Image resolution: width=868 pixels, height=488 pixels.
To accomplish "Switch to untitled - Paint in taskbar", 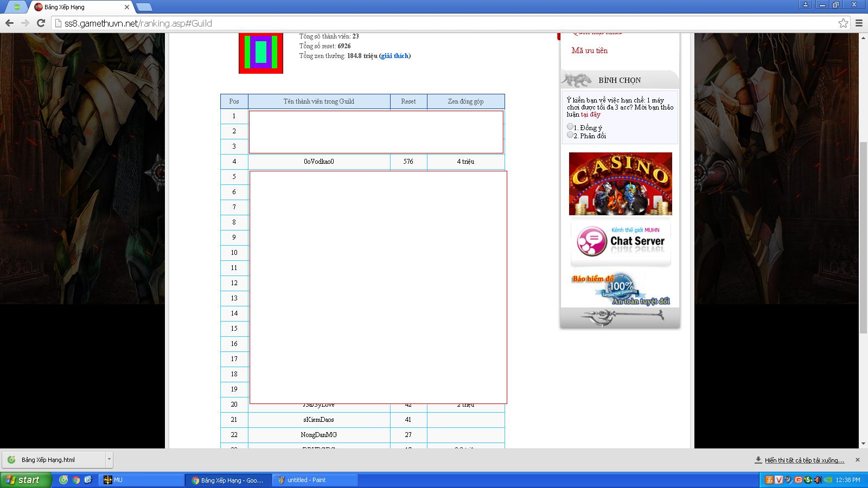I will 315,480.
